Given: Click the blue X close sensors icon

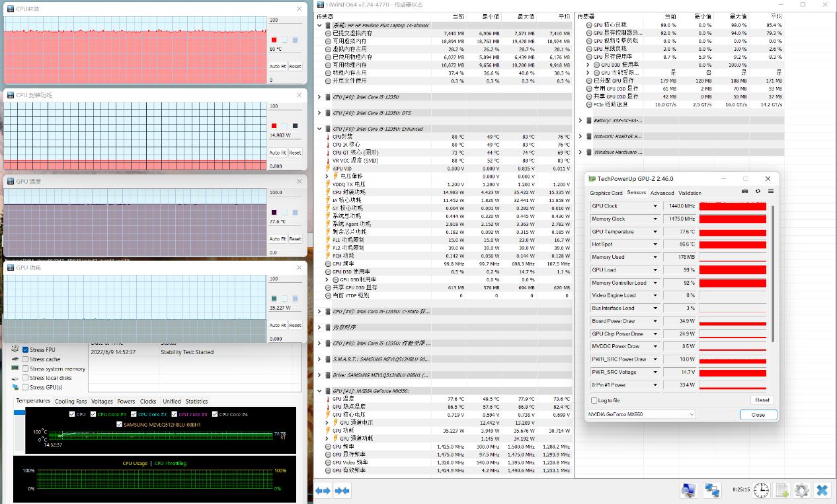Looking at the screenshot, I should [822, 490].
